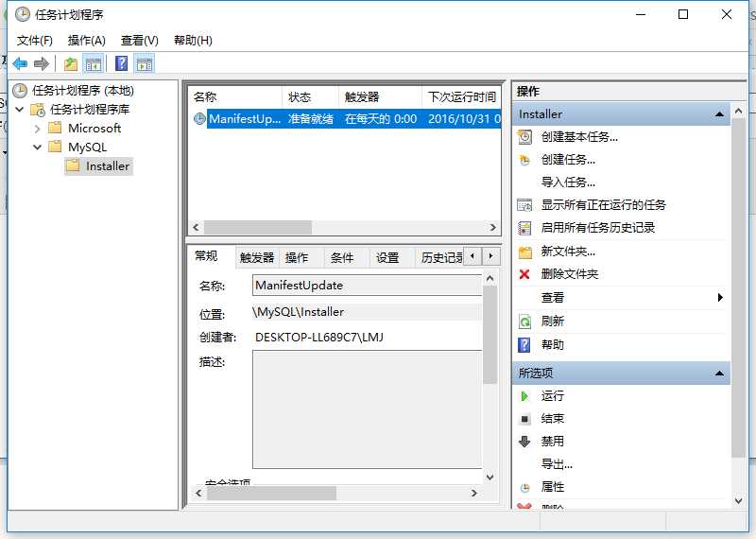The height and width of the screenshot is (539, 756).
Task: Click the ManifestUpdate name input field
Action: [x=368, y=286]
